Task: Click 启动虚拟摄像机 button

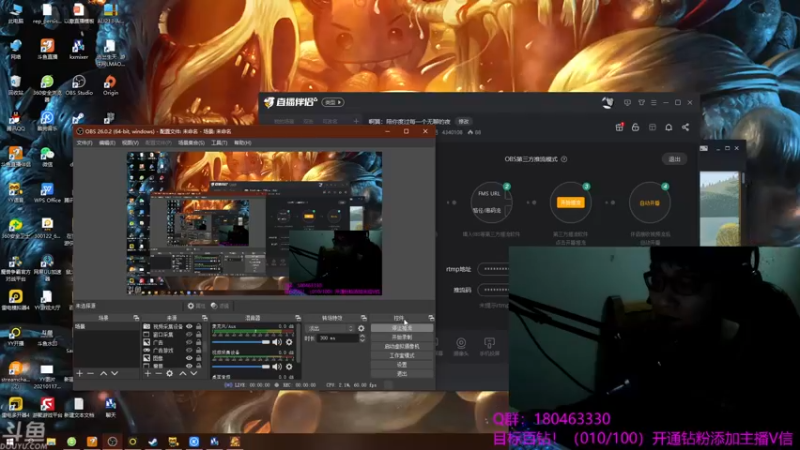Action: tap(402, 346)
